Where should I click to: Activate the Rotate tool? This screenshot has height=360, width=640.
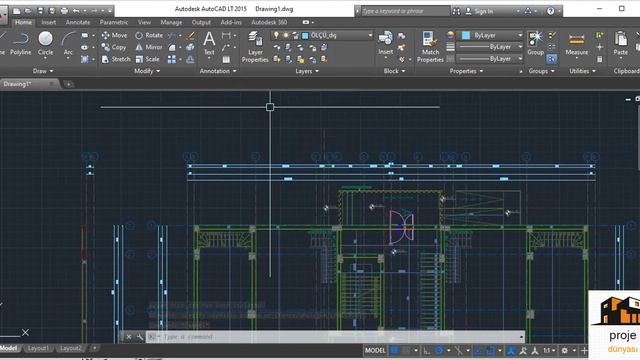[149, 36]
